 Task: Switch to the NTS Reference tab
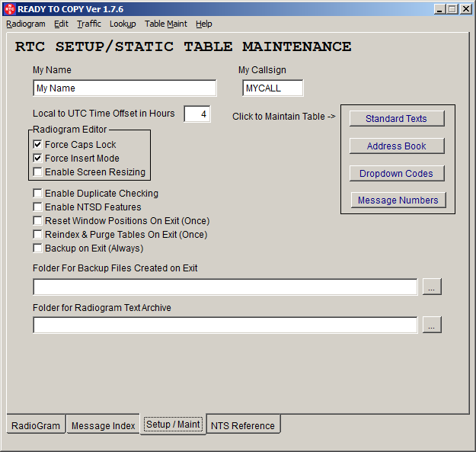pos(243,425)
